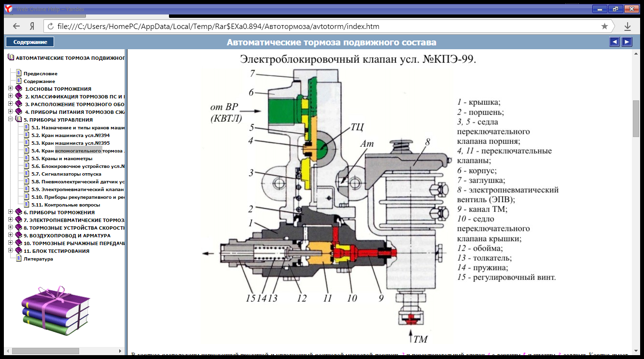Viewport: 644px width, 359px height.
Task: Click the contents pane scroll-left arrow
Action: [x=7, y=351]
